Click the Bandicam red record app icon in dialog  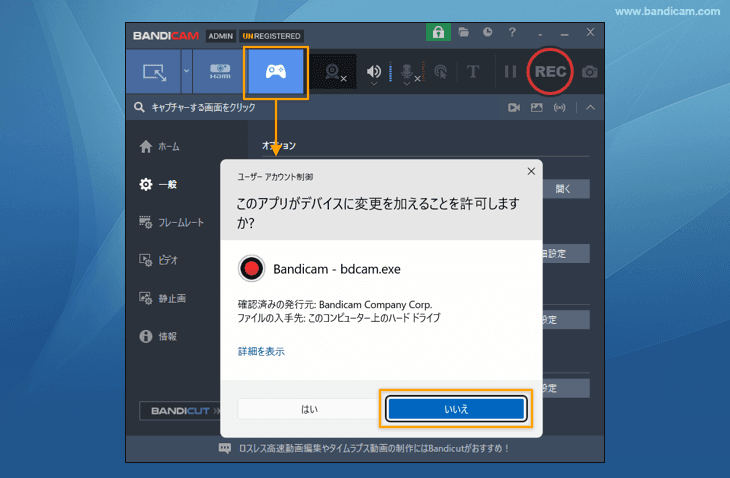click(x=251, y=269)
